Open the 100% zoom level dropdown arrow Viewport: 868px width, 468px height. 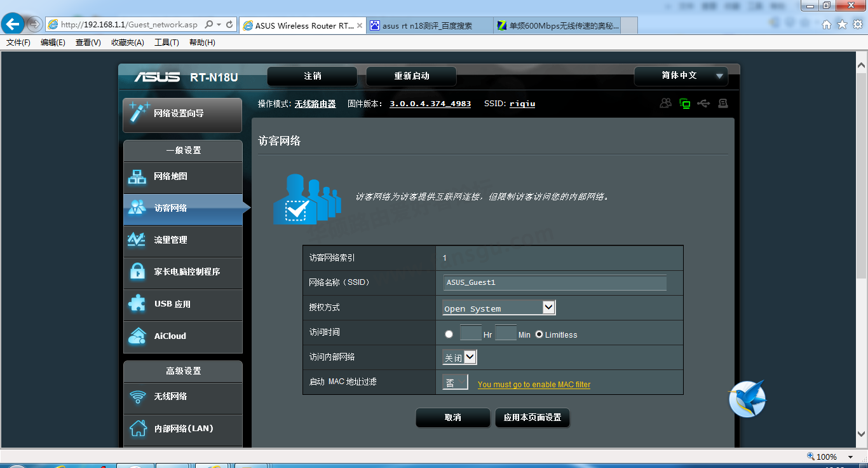point(850,457)
